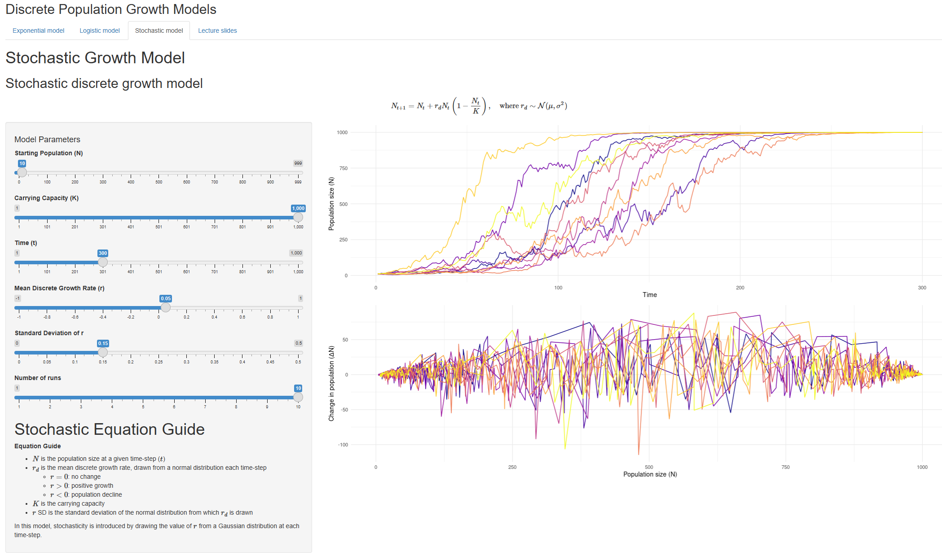Click the Starting Population max label 999
Screen dimensions: 942x560
298,163
